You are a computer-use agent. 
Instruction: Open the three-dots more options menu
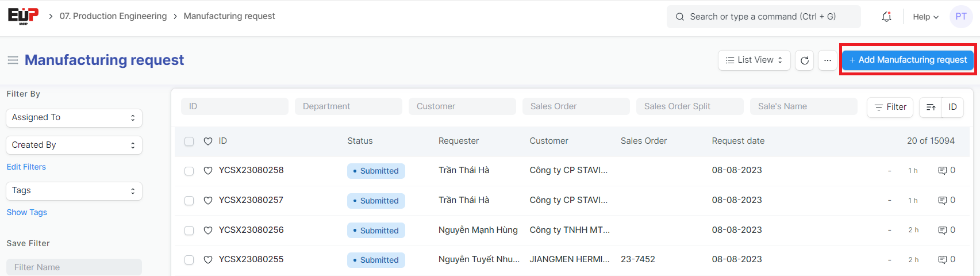(827, 60)
